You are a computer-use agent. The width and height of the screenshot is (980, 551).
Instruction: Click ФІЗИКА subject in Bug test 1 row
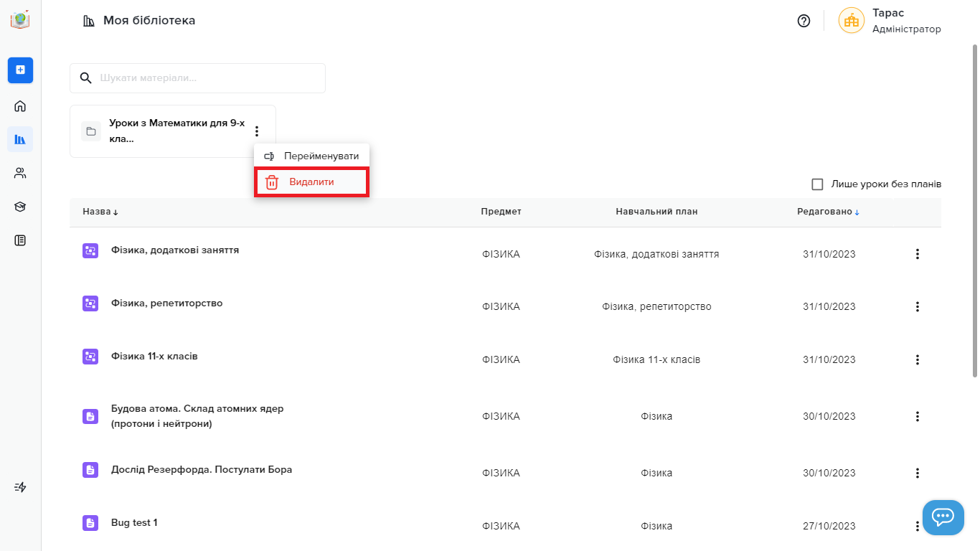pyautogui.click(x=501, y=527)
